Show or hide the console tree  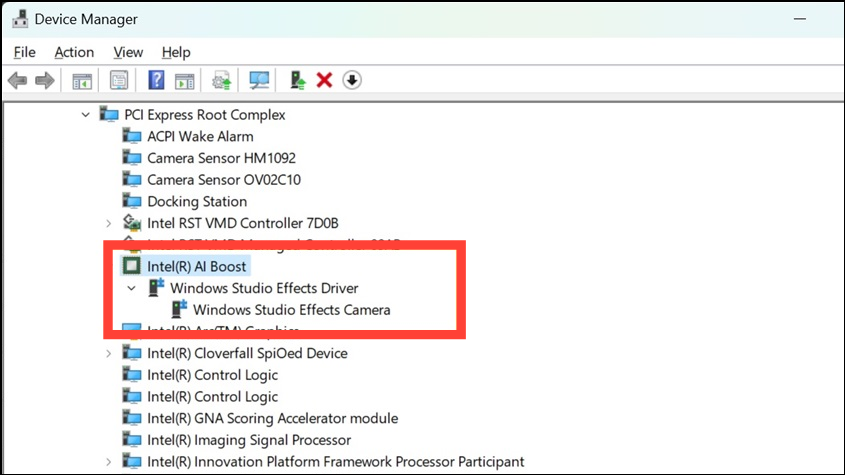[x=82, y=81]
